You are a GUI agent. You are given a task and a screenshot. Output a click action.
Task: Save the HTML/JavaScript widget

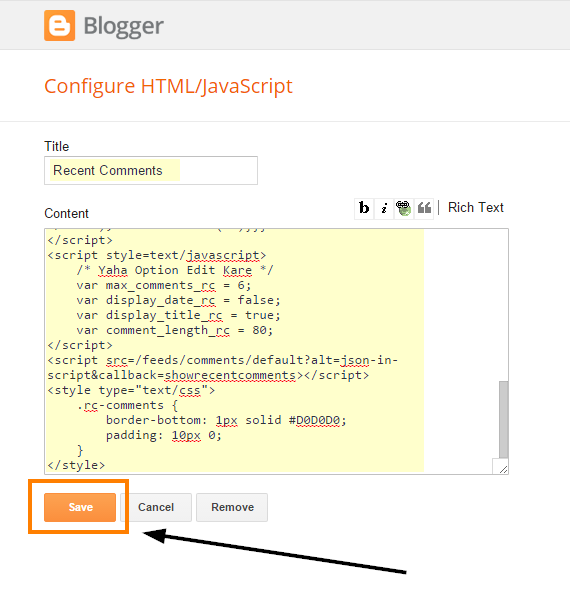pyautogui.click(x=80, y=507)
